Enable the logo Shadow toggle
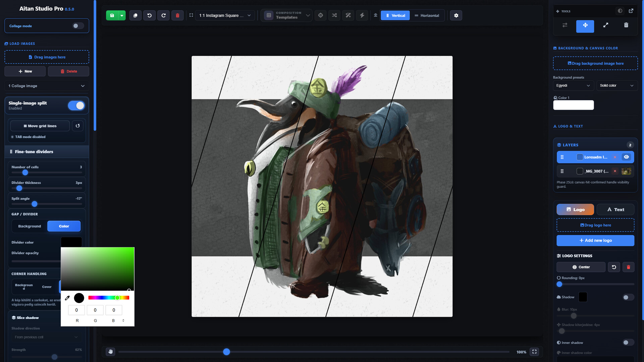The image size is (644, 362). (628, 297)
